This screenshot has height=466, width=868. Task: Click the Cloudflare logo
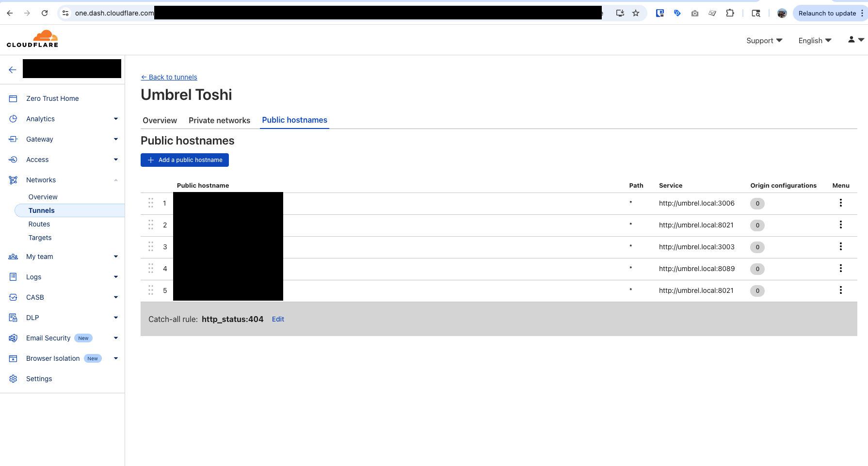coord(32,39)
